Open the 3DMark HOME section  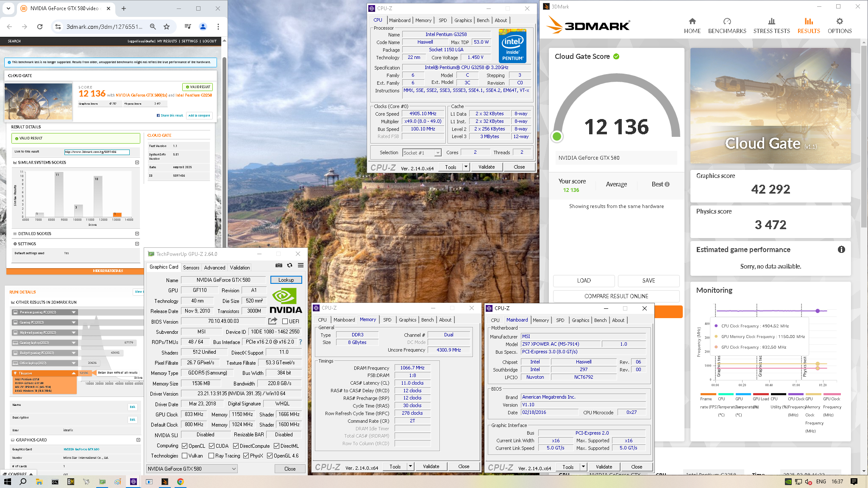[692, 26]
